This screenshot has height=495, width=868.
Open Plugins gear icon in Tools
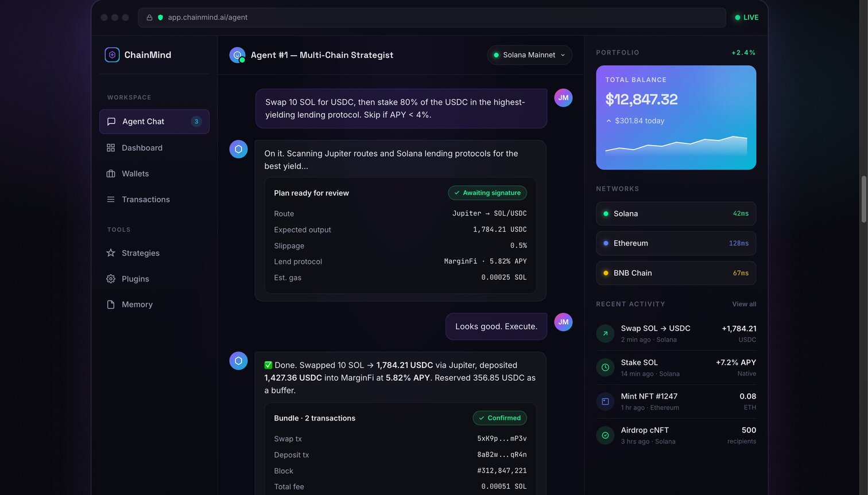tap(111, 279)
